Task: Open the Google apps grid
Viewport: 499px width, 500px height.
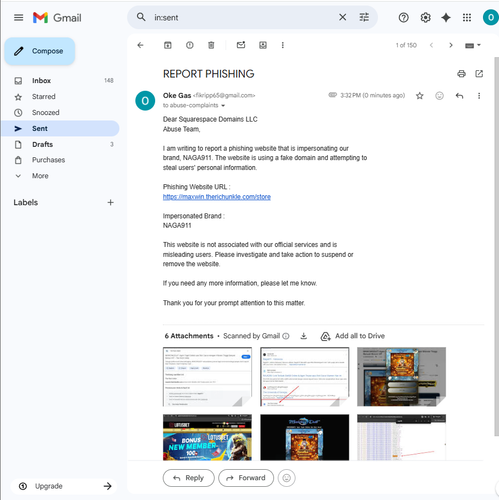Action: coord(467,17)
